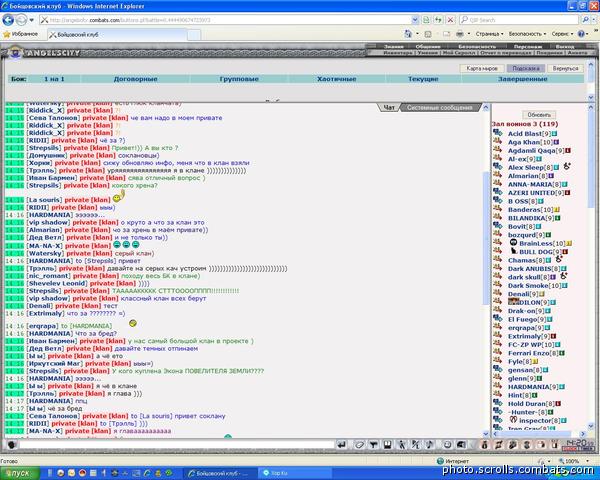Click the clan badge before inspector
This screenshot has height=480, width=600.
[514, 420]
